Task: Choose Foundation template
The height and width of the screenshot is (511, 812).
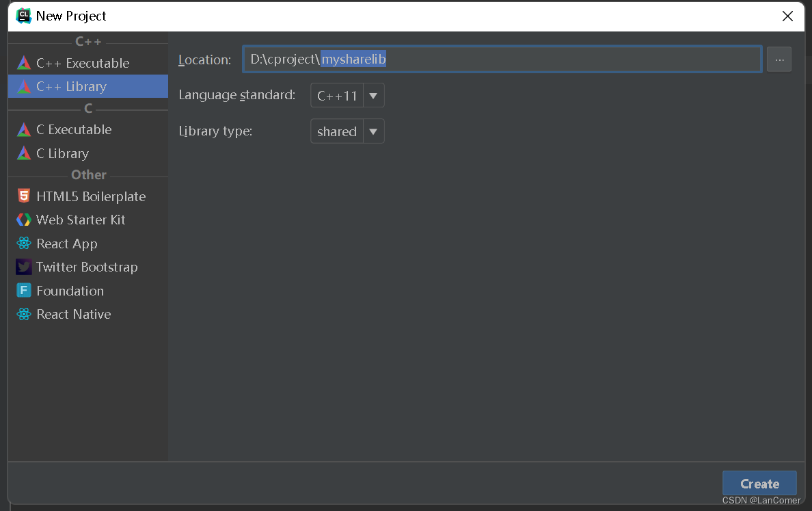Action: pos(88,291)
